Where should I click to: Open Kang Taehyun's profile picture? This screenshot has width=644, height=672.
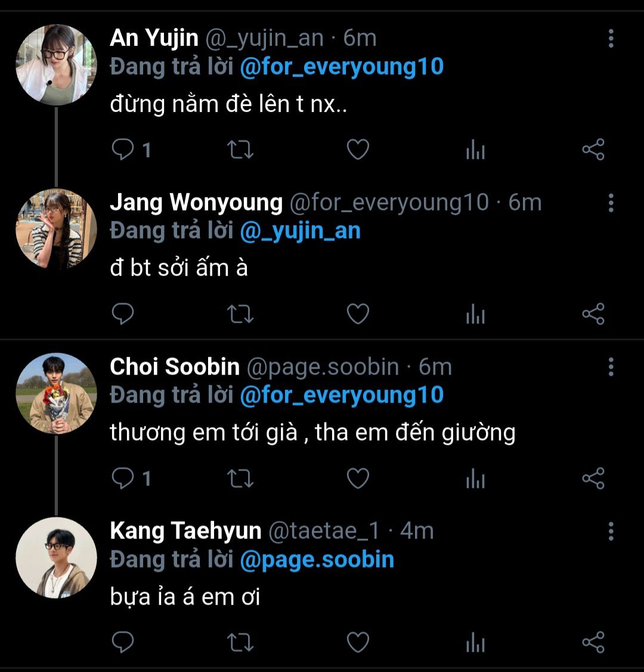pyautogui.click(x=56, y=558)
